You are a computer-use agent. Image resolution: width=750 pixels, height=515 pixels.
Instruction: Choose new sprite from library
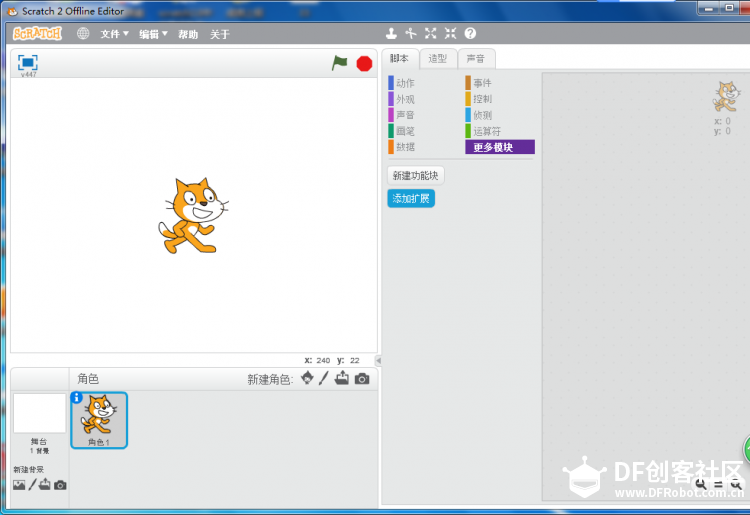308,378
